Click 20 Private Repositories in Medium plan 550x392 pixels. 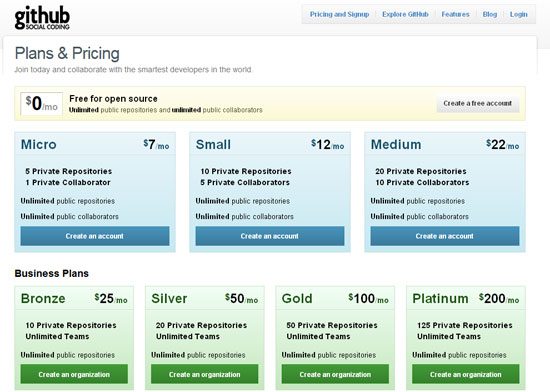pos(421,171)
